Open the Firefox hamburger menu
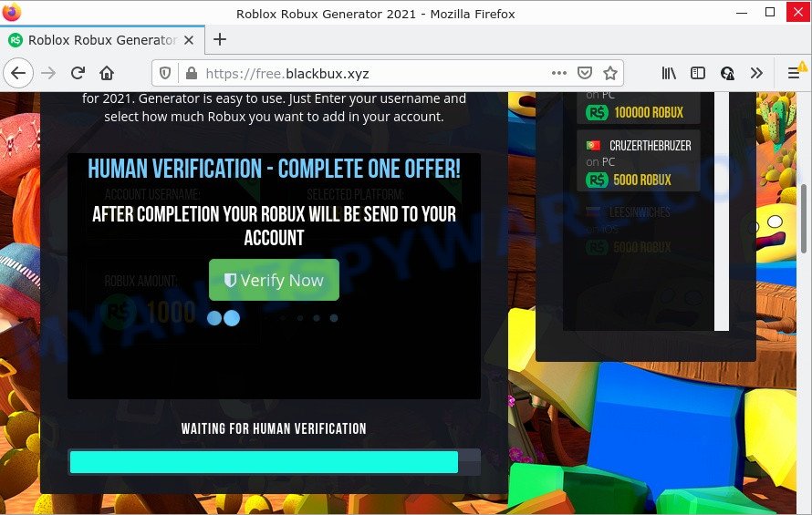 (x=794, y=74)
